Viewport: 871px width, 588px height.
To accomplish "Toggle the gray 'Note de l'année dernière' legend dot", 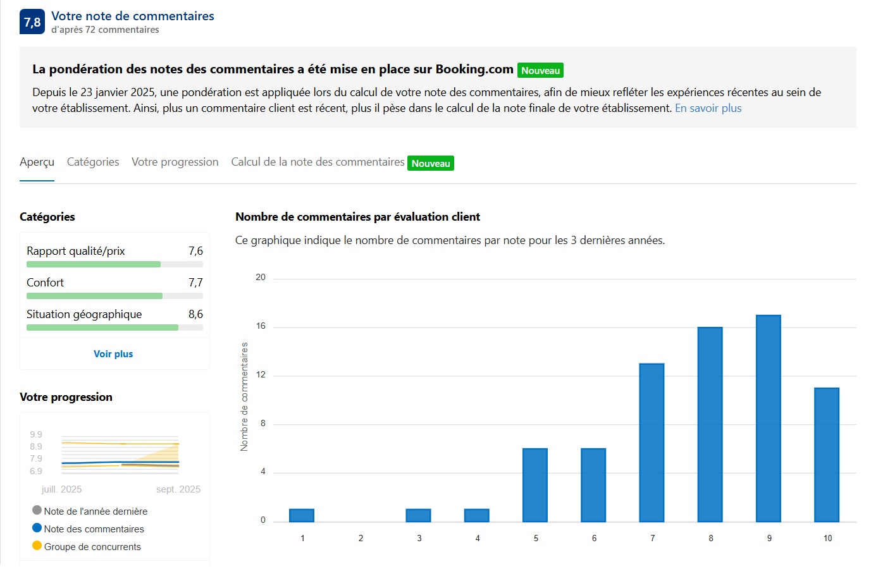I will [x=37, y=510].
